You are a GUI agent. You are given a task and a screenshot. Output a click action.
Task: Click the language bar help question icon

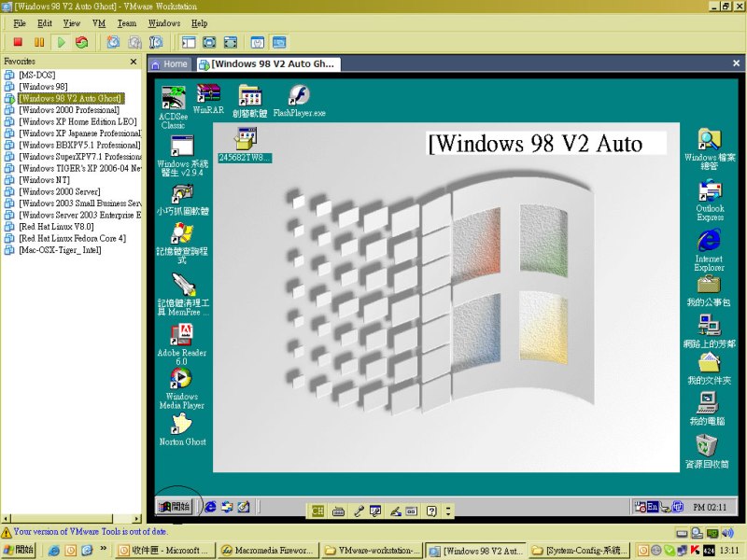pos(431,511)
